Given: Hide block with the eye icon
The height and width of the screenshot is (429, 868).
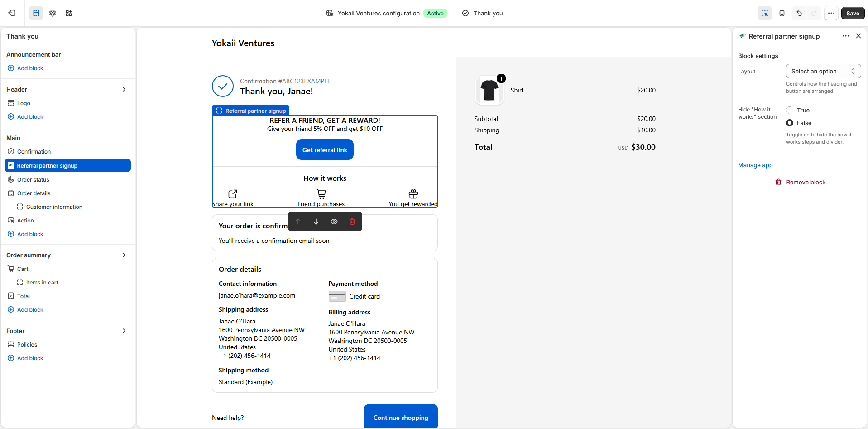Looking at the screenshot, I should pyautogui.click(x=334, y=222).
